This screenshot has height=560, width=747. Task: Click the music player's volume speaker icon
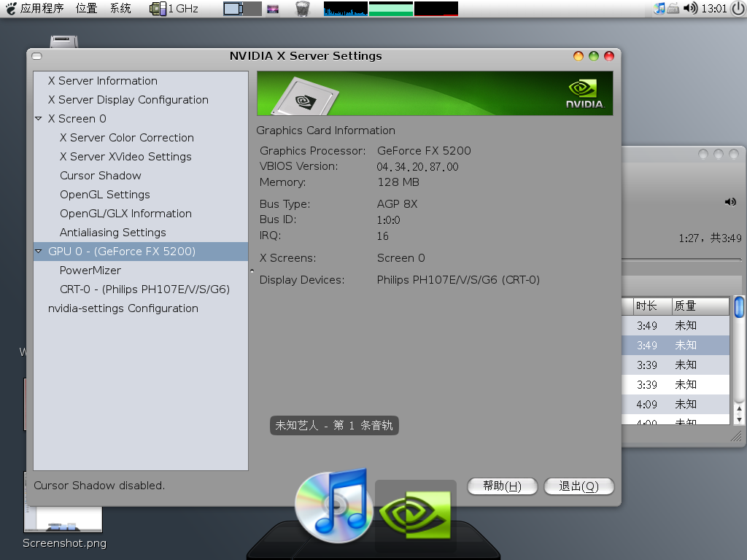click(x=730, y=203)
